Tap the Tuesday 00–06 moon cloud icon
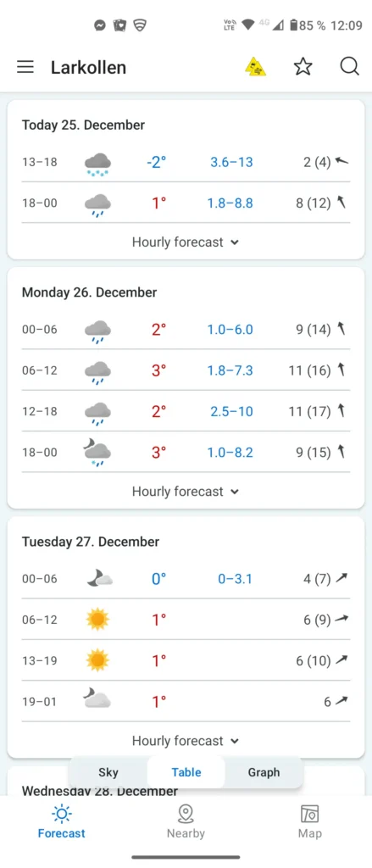Image resolution: width=372 pixels, height=868 pixels. (x=100, y=579)
